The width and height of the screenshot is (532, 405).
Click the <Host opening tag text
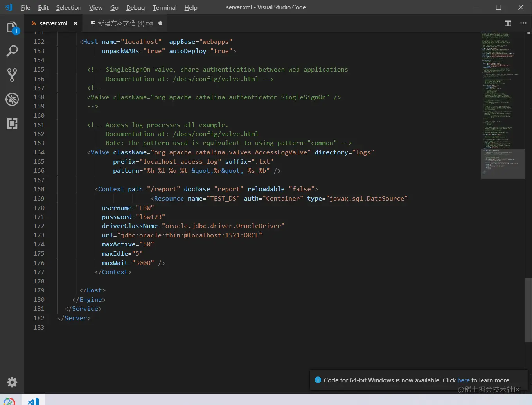click(89, 42)
